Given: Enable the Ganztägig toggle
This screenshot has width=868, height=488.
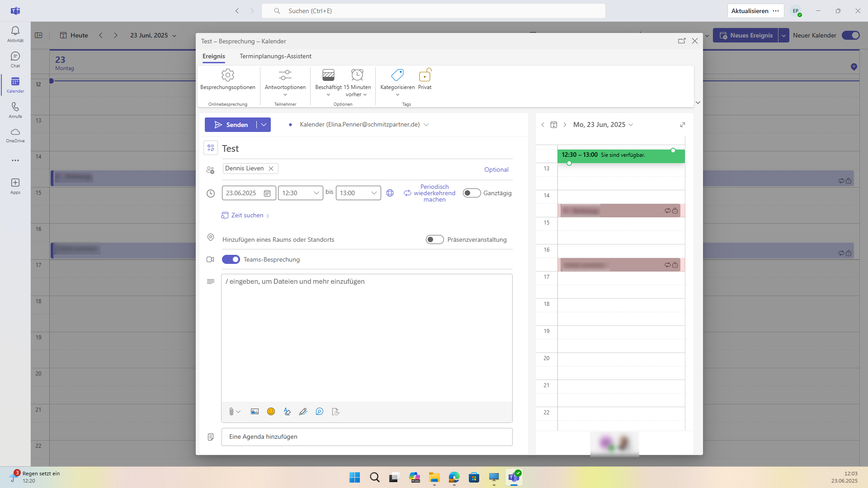Looking at the screenshot, I should (x=472, y=193).
